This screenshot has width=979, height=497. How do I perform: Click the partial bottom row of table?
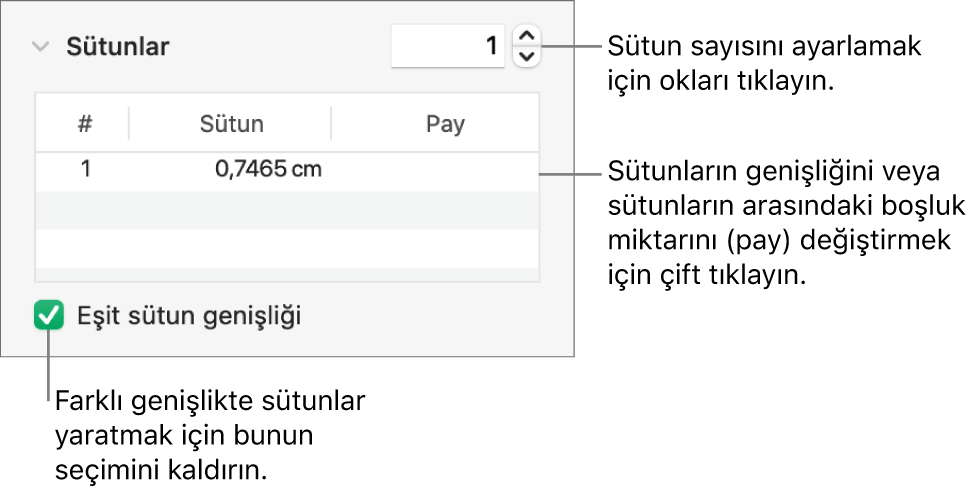[287, 275]
